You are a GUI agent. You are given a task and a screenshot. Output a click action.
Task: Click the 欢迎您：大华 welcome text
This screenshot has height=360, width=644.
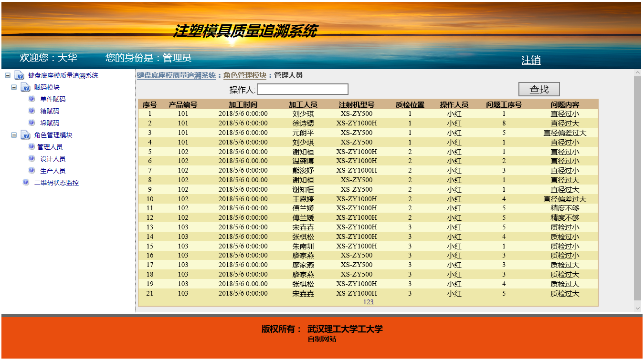[48, 58]
